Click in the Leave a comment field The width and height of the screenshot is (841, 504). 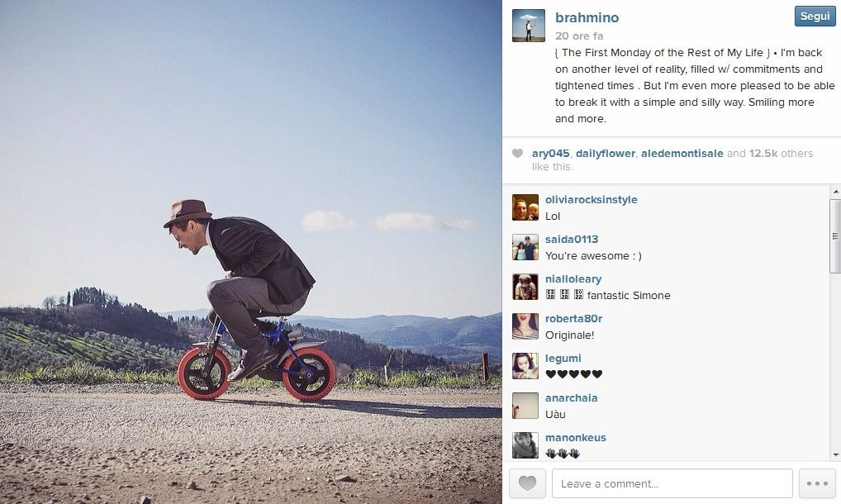pos(672,483)
